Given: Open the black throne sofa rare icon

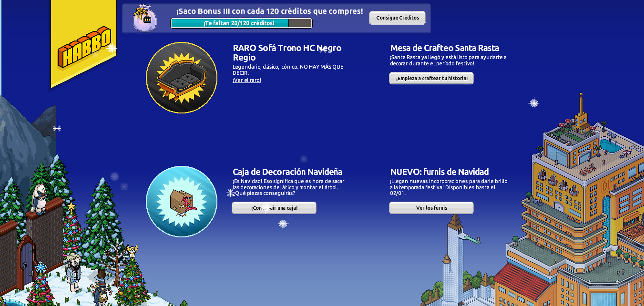Looking at the screenshot, I should [182, 78].
